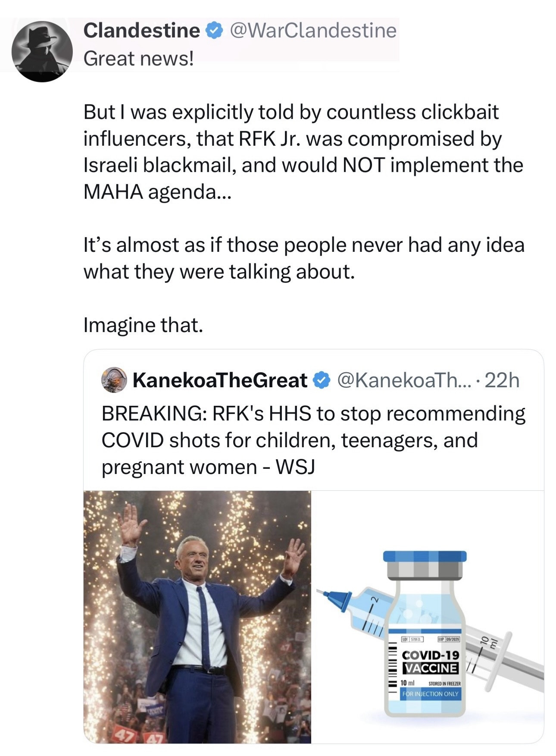Click the verified badge beside KanekoaTheGreat
556x756 pixels.
pos(321,380)
